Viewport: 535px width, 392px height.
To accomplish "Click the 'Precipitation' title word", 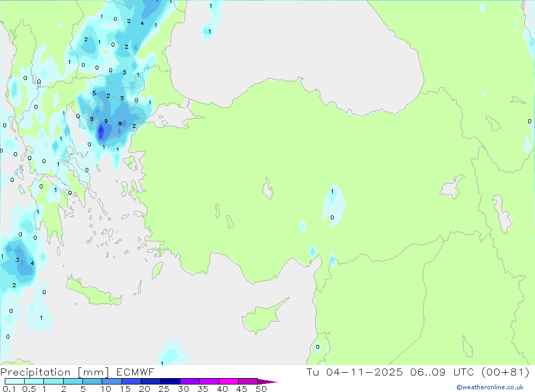I will (35, 372).
